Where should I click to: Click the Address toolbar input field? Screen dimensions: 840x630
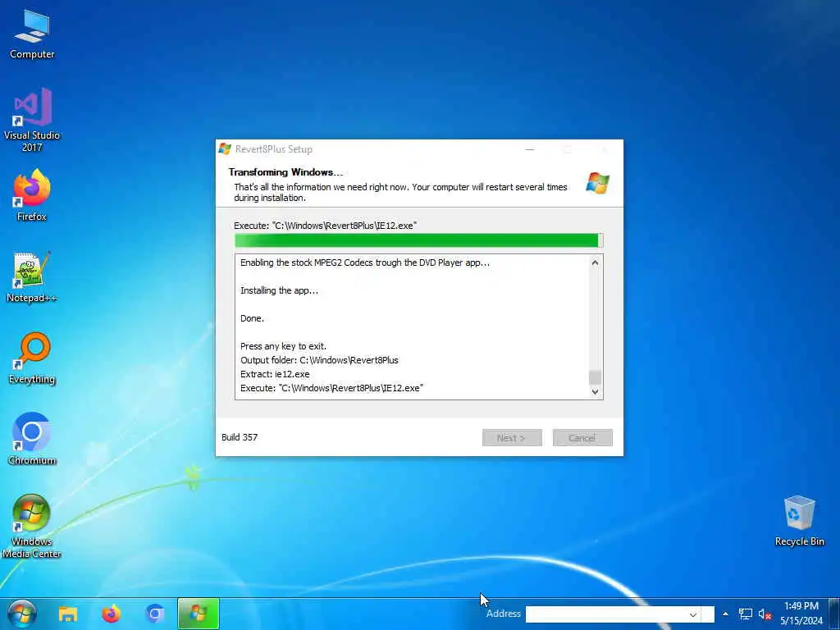606,614
